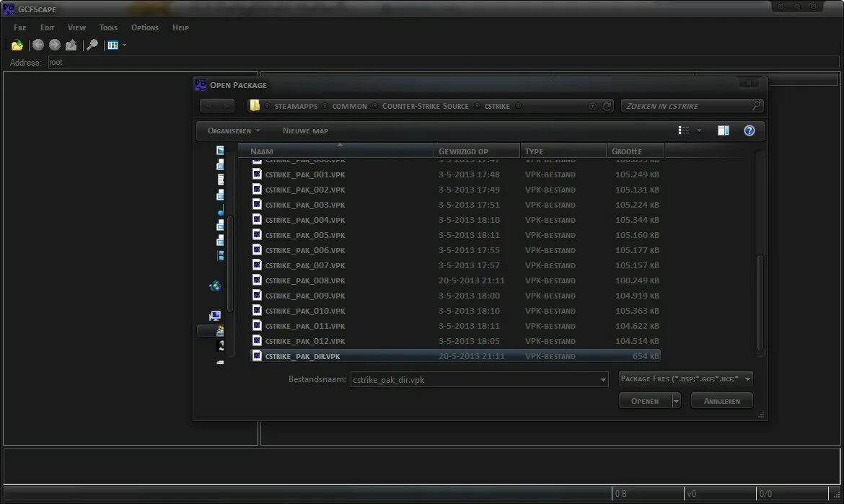
Task: Click file icon of cstrike_pak_001.vpk
Action: [x=257, y=174]
